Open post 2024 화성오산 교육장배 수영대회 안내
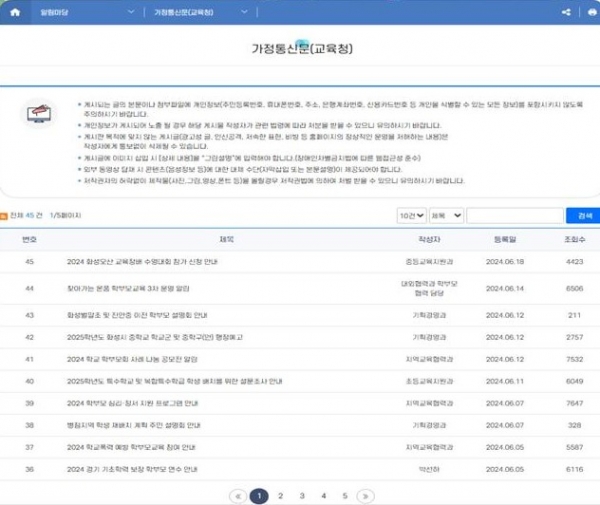 click(143, 262)
